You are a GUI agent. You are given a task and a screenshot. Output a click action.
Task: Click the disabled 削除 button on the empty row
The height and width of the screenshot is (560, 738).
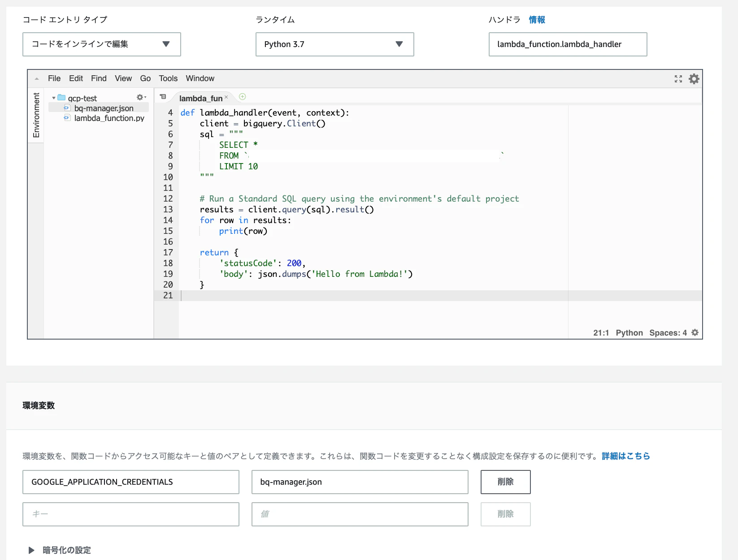(506, 514)
